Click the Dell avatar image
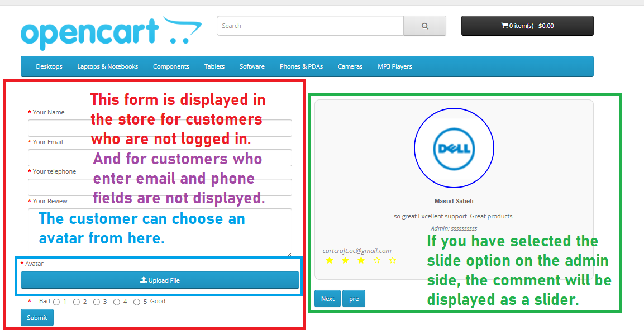This screenshot has height=330, width=644. point(454,149)
